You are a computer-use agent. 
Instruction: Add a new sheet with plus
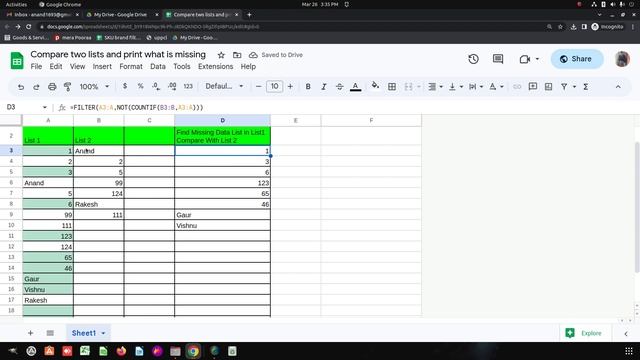coord(31,333)
